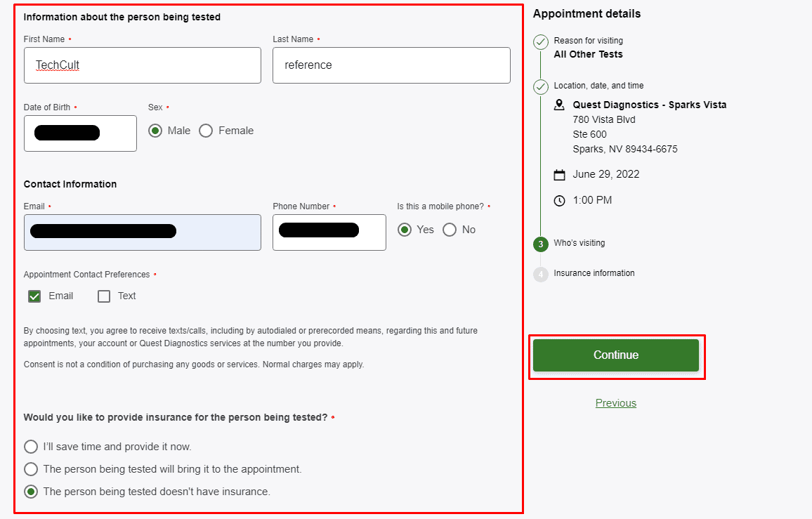812x519 pixels.
Task: Check the Text contact preference checkbox
Action: (x=104, y=296)
